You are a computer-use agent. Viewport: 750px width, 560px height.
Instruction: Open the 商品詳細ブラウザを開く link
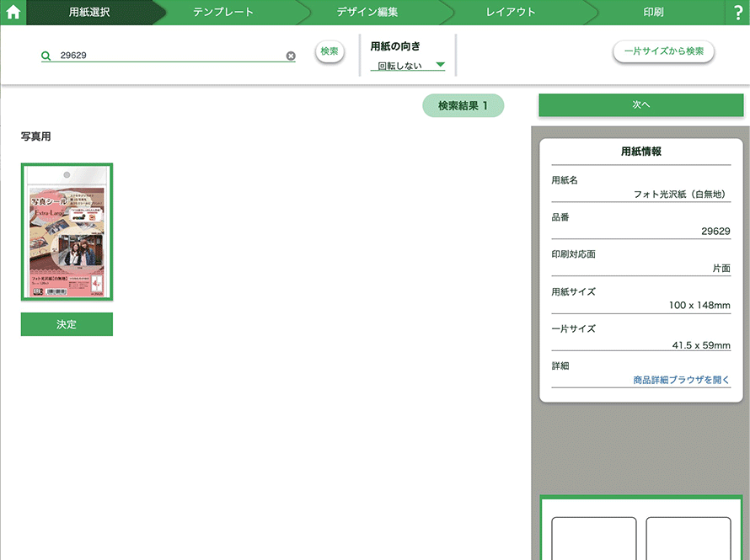[681, 380]
